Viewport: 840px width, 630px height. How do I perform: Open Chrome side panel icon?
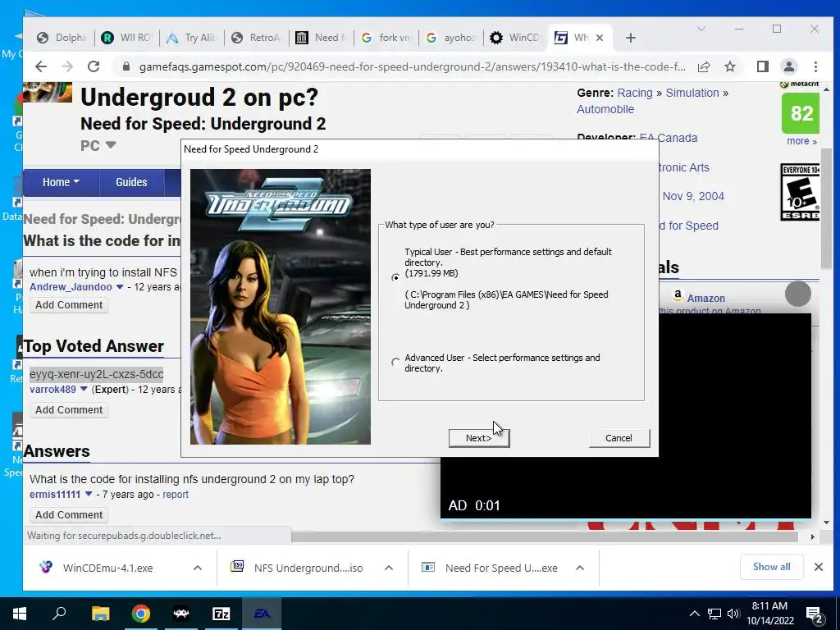[x=762, y=66]
